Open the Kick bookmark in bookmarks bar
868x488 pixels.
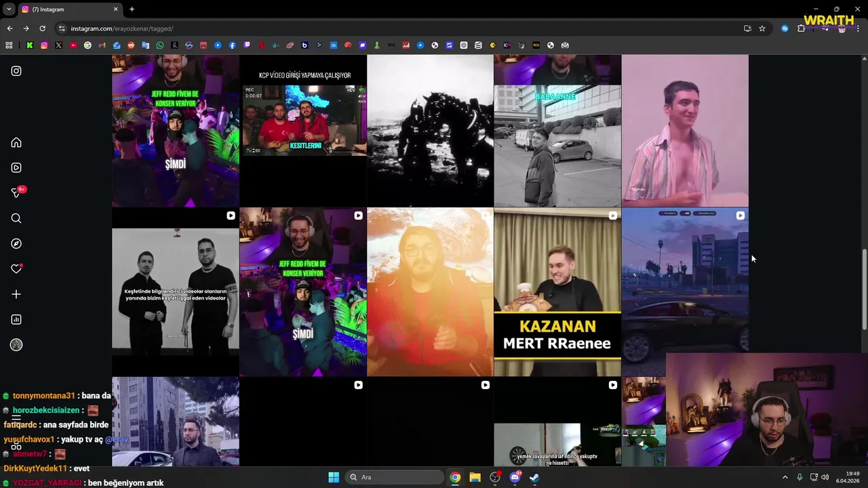(x=30, y=45)
